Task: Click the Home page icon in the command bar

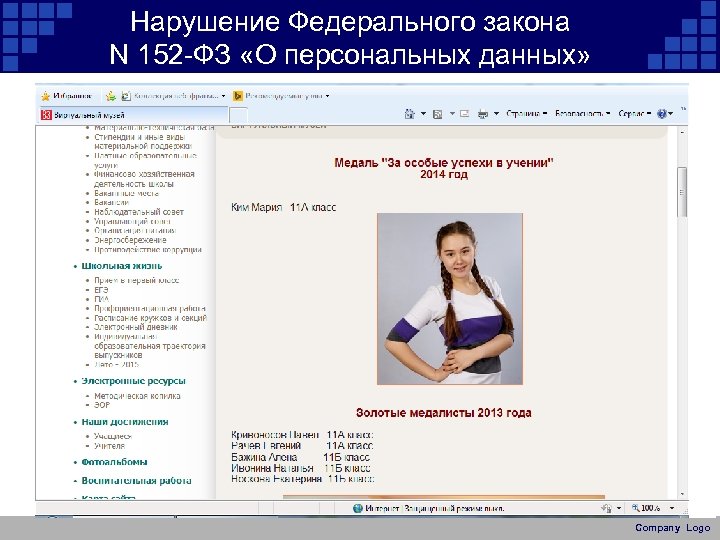Action: [x=410, y=113]
